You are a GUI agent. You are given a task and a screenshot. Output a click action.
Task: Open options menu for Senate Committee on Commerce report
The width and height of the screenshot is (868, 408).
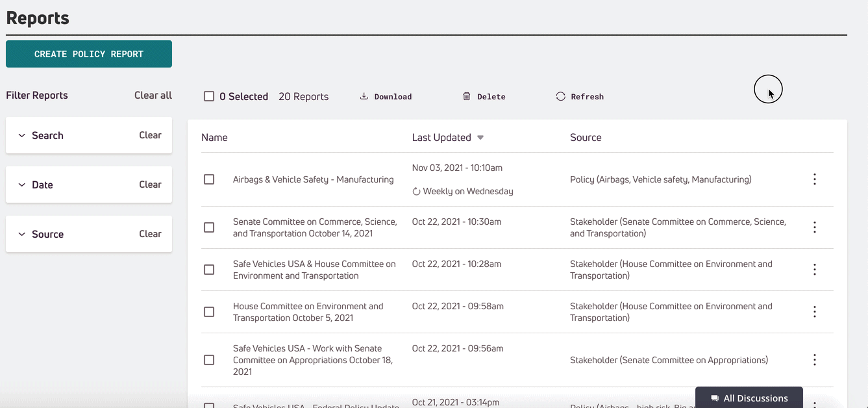pyautogui.click(x=815, y=227)
